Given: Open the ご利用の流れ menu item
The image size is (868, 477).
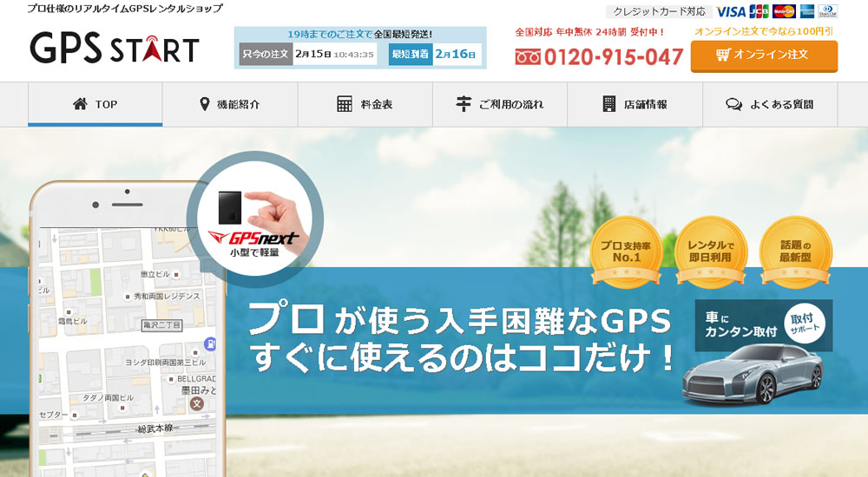Looking at the screenshot, I should click(x=500, y=104).
